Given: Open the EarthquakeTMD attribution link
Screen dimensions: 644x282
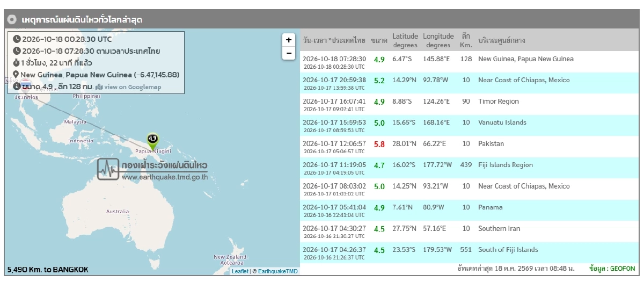Looking at the screenshot, I should pyautogui.click(x=277, y=271).
